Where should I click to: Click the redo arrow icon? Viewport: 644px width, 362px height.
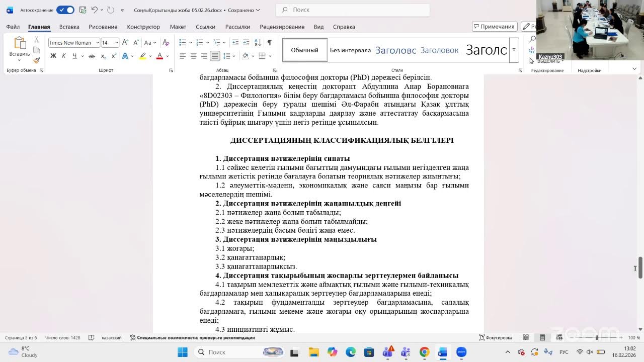110,10
